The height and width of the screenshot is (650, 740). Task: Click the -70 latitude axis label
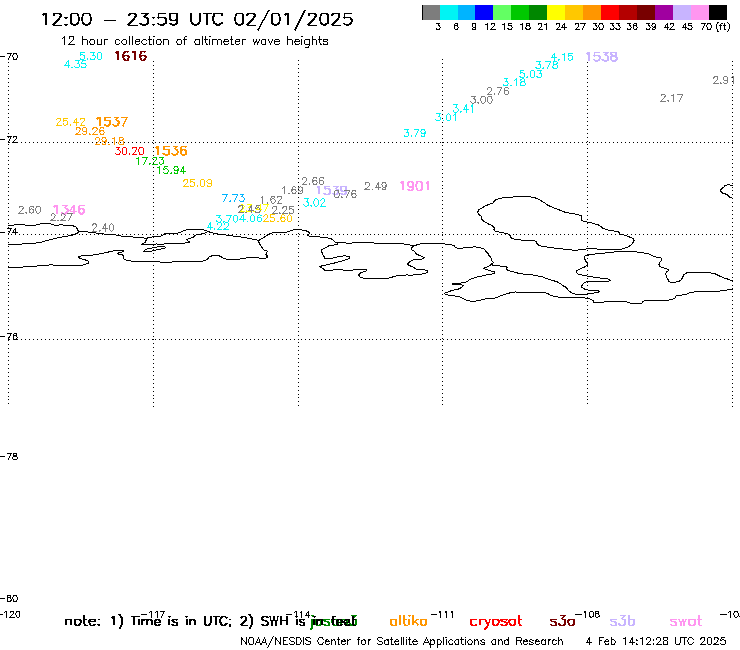click(9, 57)
